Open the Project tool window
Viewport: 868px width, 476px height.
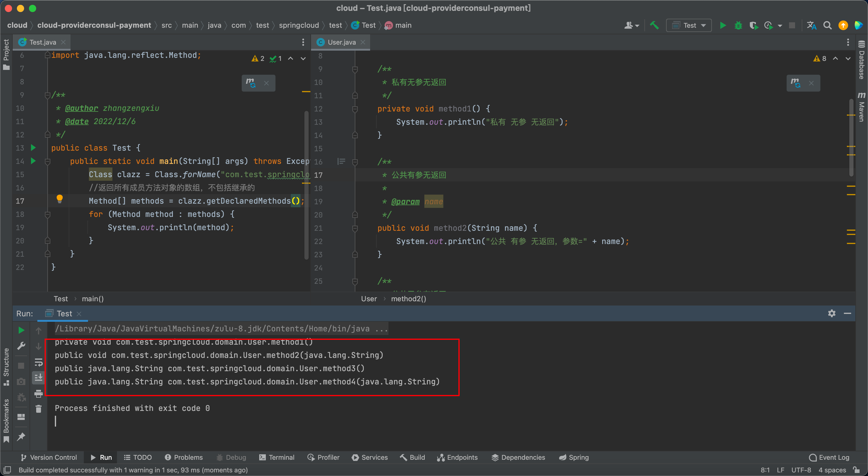(x=6, y=54)
